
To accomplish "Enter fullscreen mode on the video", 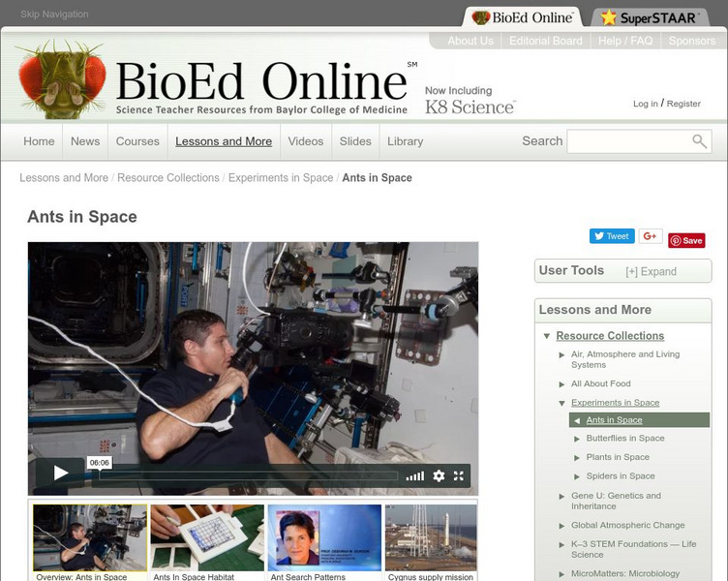I will [x=459, y=475].
